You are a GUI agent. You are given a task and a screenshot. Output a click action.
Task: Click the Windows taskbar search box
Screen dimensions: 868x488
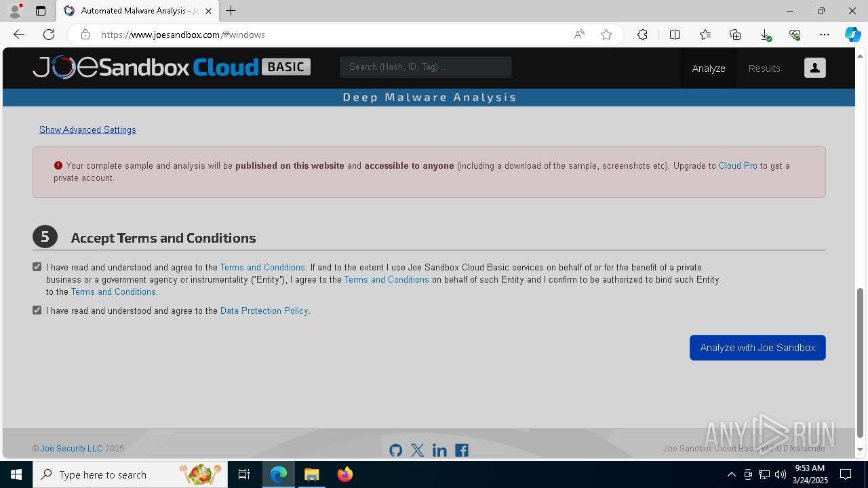click(x=130, y=474)
